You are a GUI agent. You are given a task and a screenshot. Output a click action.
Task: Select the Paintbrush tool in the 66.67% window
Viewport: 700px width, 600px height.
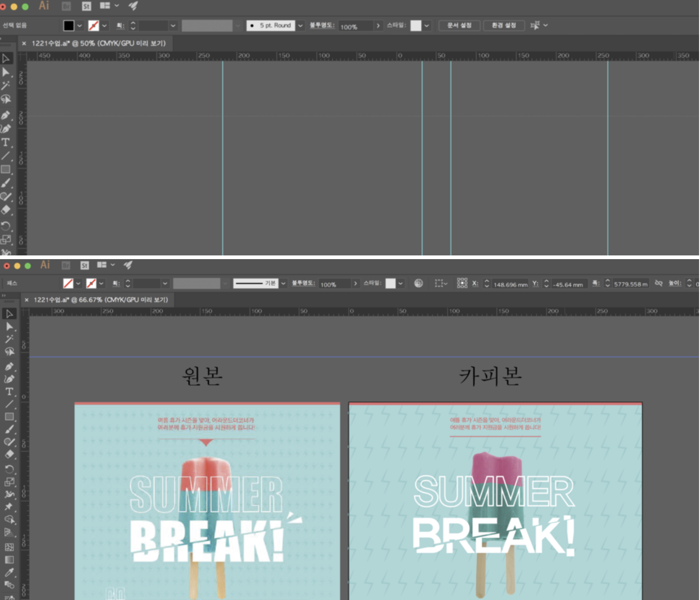tap(9, 429)
